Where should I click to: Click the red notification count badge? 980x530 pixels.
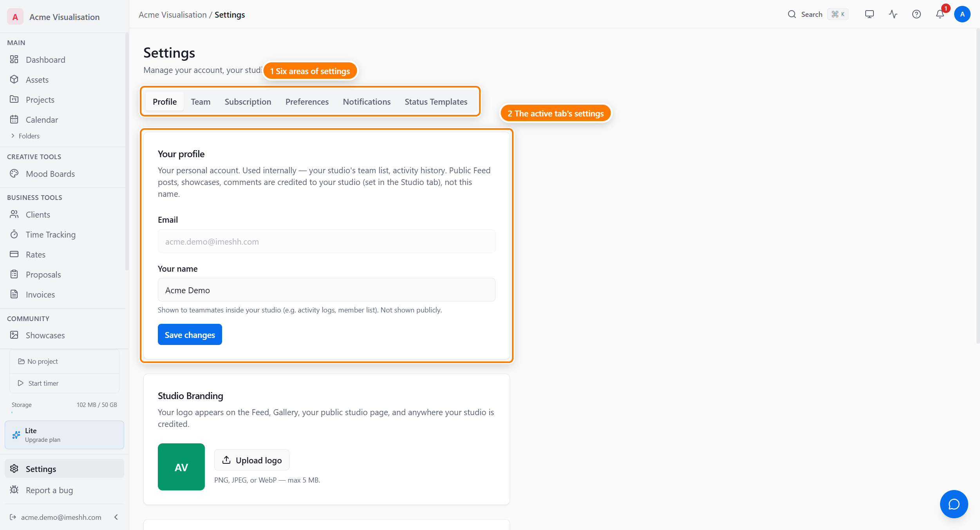coord(946,8)
